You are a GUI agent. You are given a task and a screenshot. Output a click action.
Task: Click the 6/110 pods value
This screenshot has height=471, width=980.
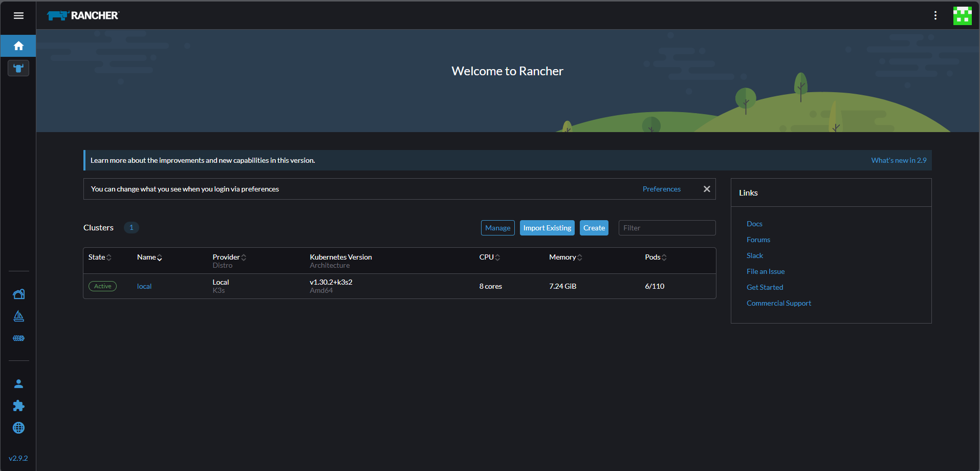[x=655, y=286]
